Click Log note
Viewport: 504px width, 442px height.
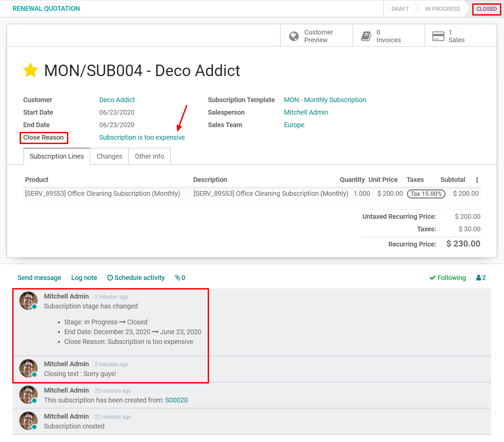click(84, 277)
